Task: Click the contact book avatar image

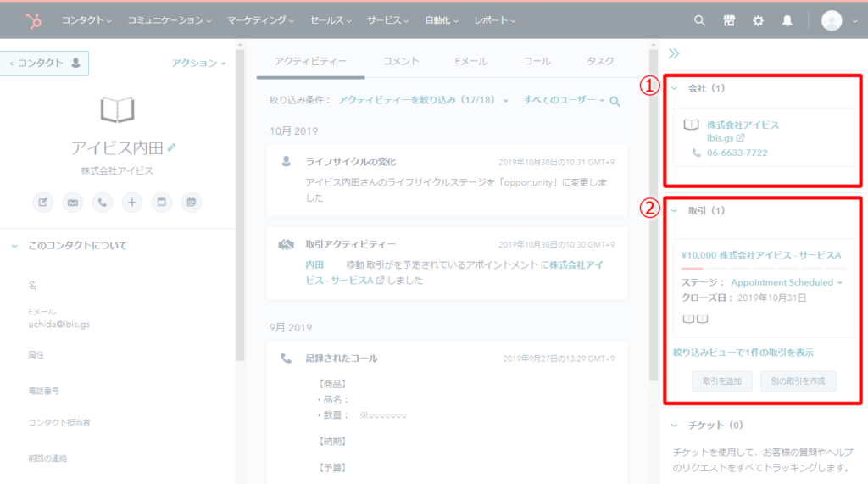Action: click(117, 109)
